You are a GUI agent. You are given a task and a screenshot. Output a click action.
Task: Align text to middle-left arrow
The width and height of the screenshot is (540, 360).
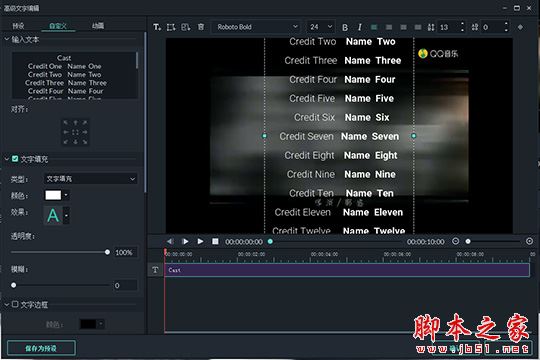pyautogui.click(x=66, y=132)
